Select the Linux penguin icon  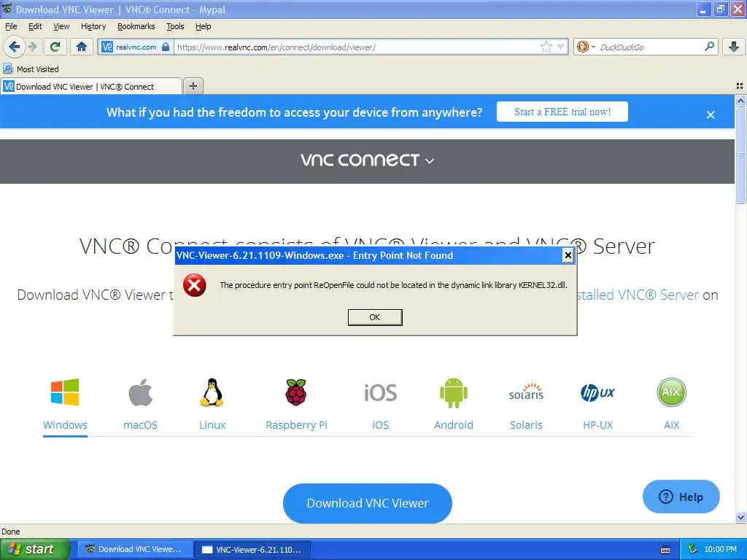tap(212, 392)
